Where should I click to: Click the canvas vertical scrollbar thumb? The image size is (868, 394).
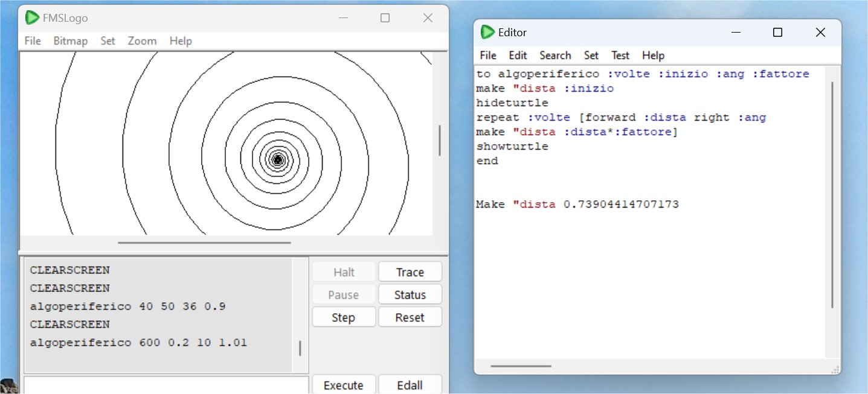pyautogui.click(x=439, y=140)
